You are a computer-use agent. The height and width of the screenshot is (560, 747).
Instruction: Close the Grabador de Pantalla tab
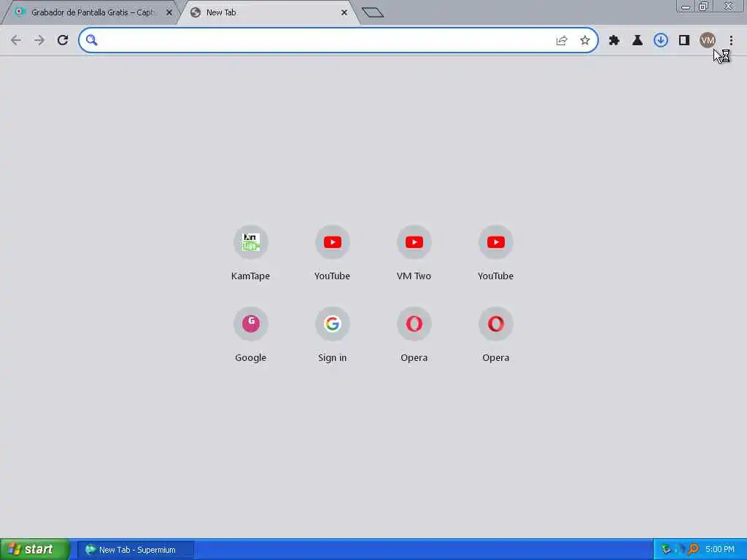click(x=169, y=12)
